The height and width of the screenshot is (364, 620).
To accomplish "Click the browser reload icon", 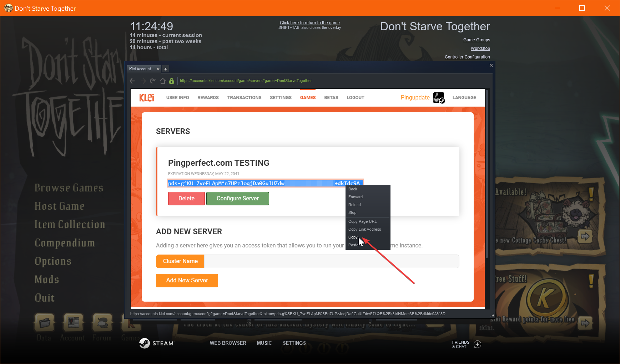I will [x=153, y=81].
